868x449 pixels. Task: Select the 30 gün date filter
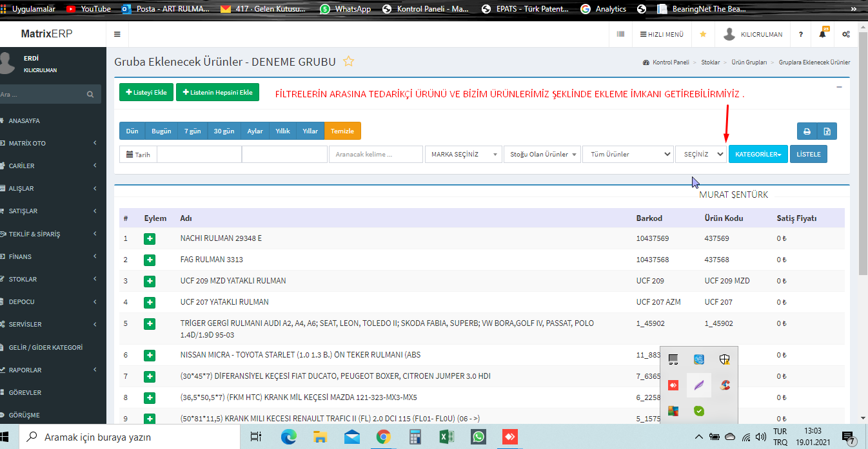coord(224,131)
